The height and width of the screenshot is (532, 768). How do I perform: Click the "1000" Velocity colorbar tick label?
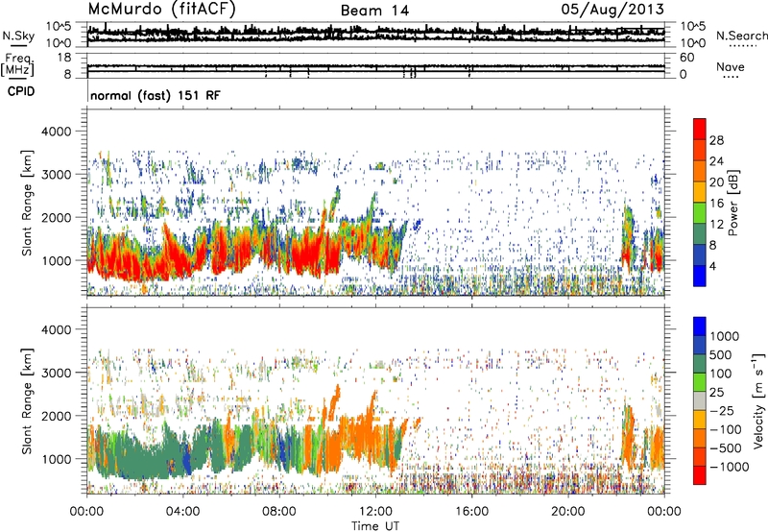725,336
